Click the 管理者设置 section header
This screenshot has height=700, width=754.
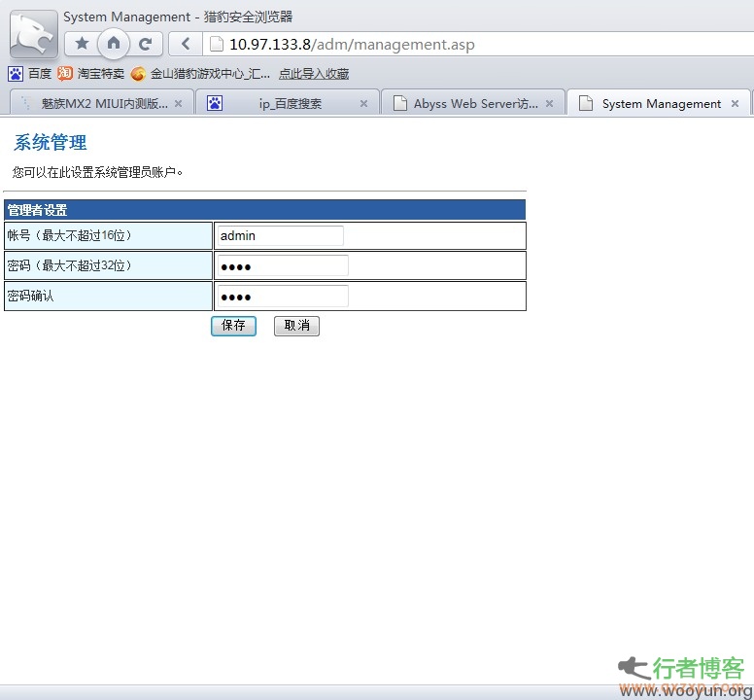click(x=264, y=210)
